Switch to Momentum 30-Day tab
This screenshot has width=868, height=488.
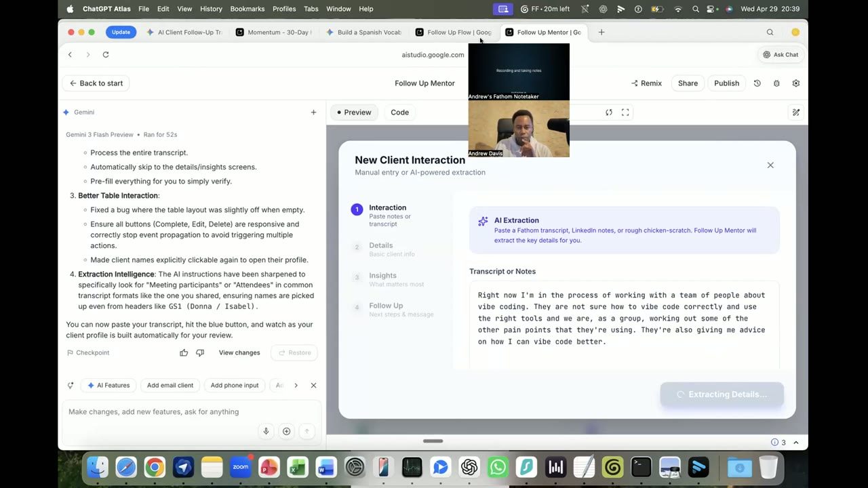274,32
